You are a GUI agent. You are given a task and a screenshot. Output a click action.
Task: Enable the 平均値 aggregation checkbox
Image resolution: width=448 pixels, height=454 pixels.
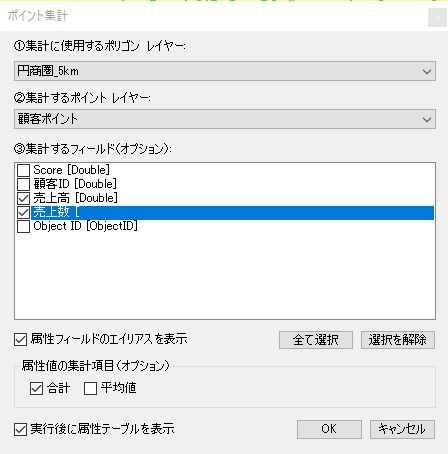[x=90, y=388]
